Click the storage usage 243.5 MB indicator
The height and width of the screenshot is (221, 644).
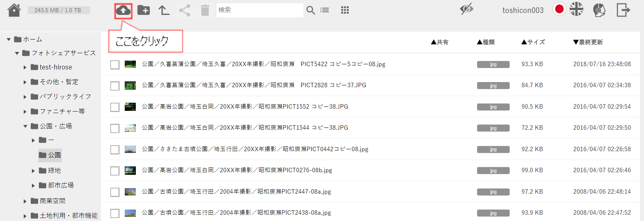pos(58,10)
